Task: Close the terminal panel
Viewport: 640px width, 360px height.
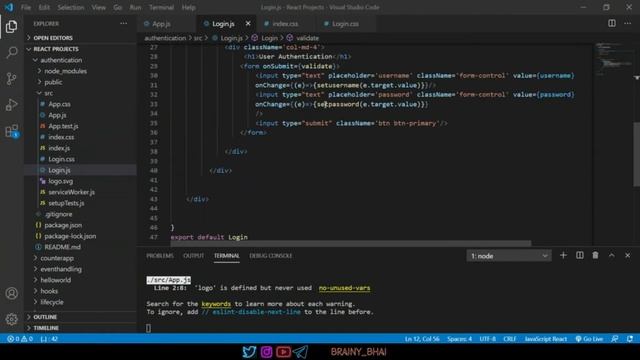Action: (x=627, y=256)
